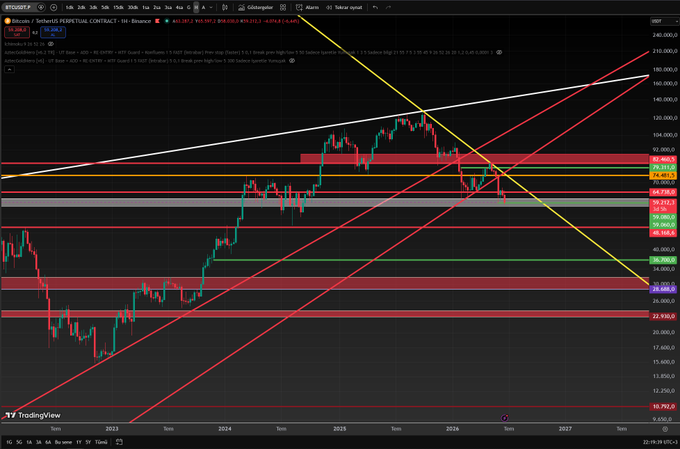
Task: Click the green market status dot
Action: tap(167, 21)
